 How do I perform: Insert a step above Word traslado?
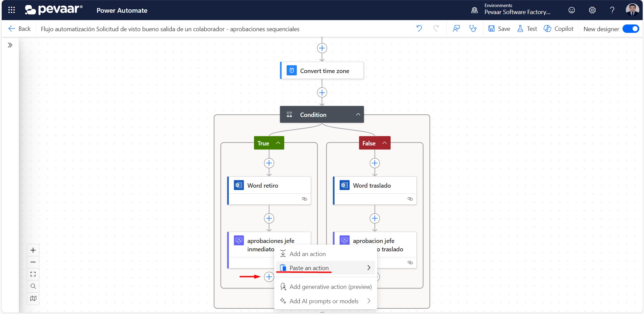tap(375, 163)
